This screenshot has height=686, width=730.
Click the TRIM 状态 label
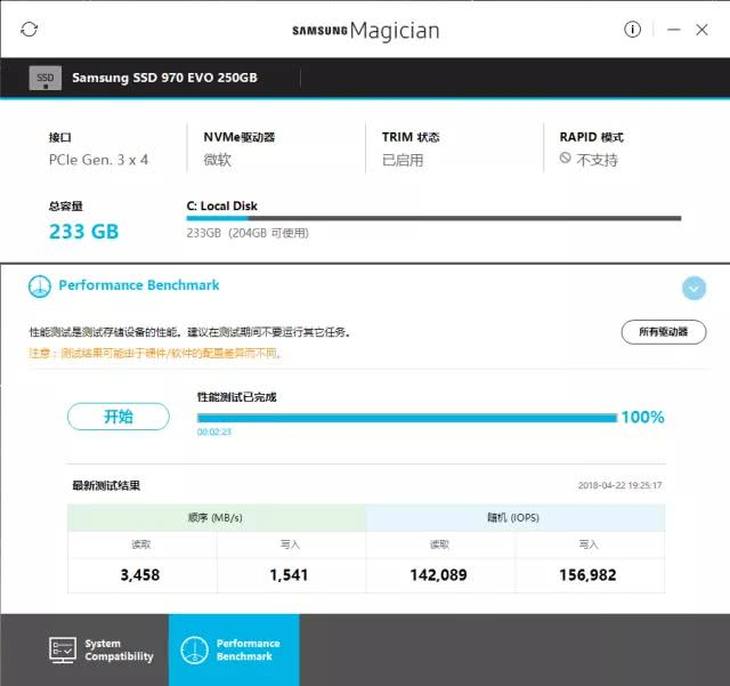(x=411, y=137)
